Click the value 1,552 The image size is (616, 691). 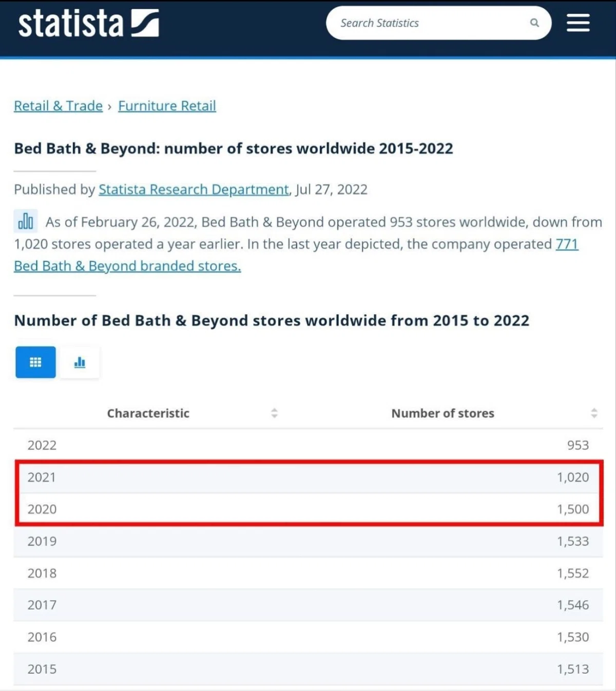tap(573, 573)
